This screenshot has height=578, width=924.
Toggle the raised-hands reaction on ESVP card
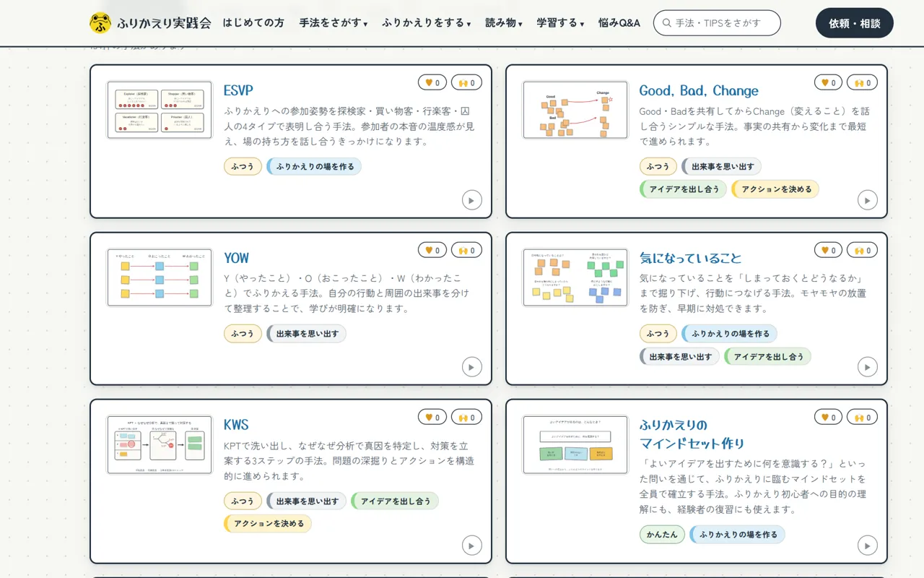(467, 82)
